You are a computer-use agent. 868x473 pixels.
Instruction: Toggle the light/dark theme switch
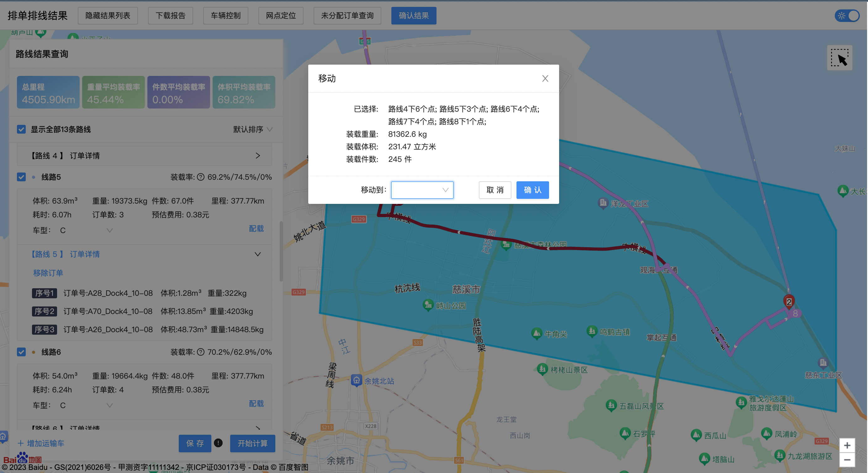pyautogui.click(x=847, y=16)
